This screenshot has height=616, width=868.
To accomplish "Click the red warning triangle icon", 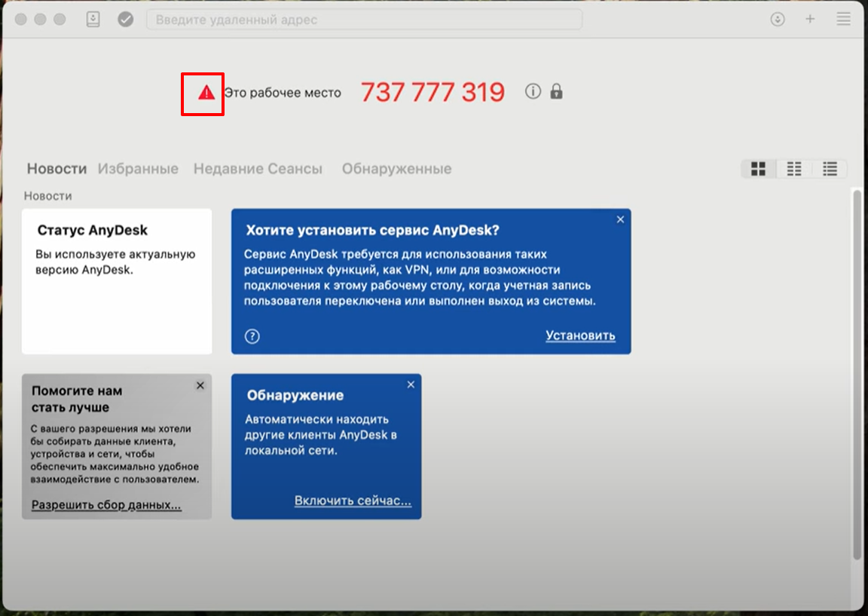I will pos(206,93).
